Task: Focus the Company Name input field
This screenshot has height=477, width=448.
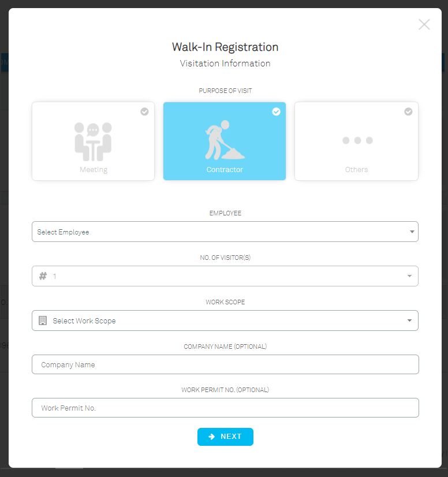Action: click(225, 364)
